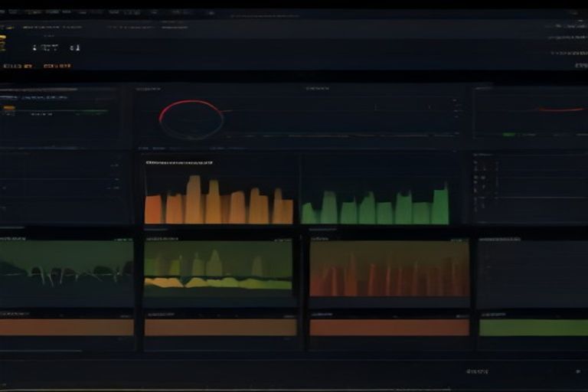Viewport: 588px width, 392px height.
Task: Click the gray footer text label
Action: [x=478, y=371]
